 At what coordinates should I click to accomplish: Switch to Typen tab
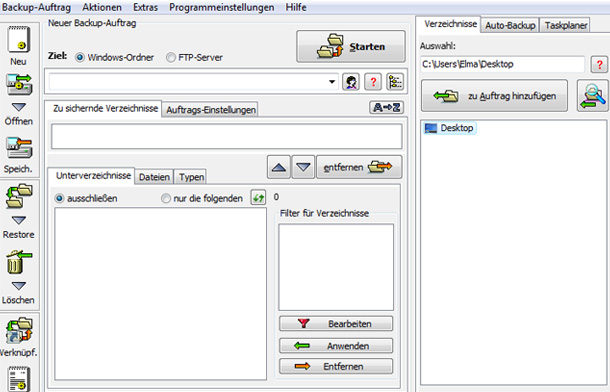tap(191, 177)
